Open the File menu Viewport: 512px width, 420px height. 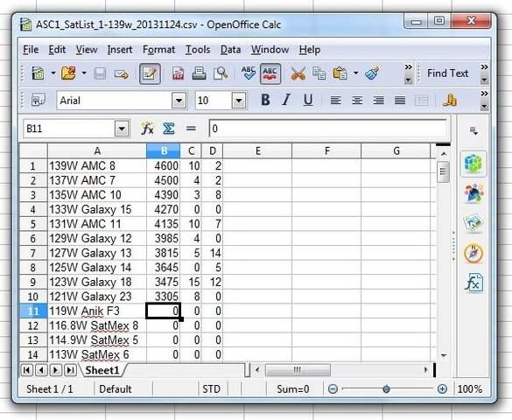coord(31,50)
